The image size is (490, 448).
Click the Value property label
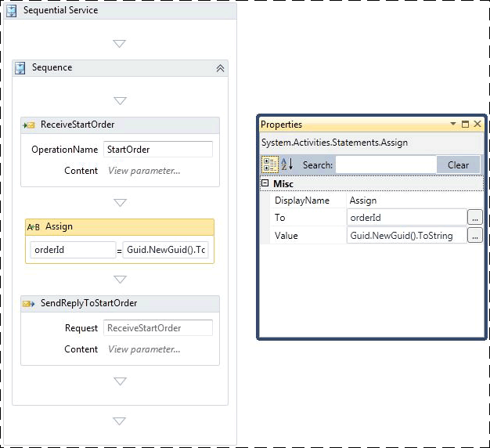coord(286,236)
